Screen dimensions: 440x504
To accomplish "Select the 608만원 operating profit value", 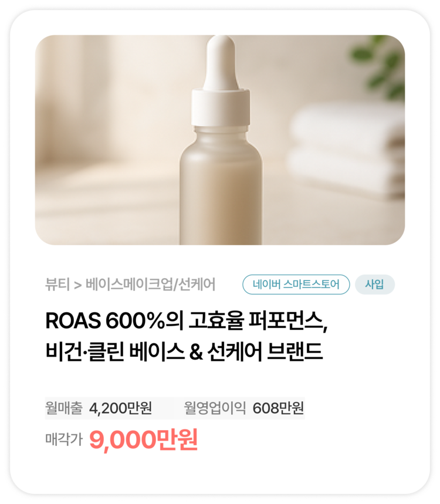I will pos(278,408).
